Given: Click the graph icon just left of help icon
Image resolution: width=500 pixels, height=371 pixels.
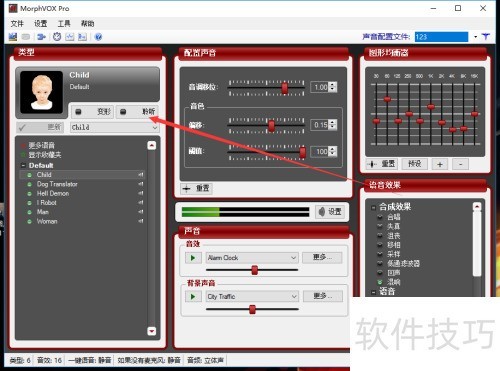Looking at the screenshot, I should tap(82, 37).
